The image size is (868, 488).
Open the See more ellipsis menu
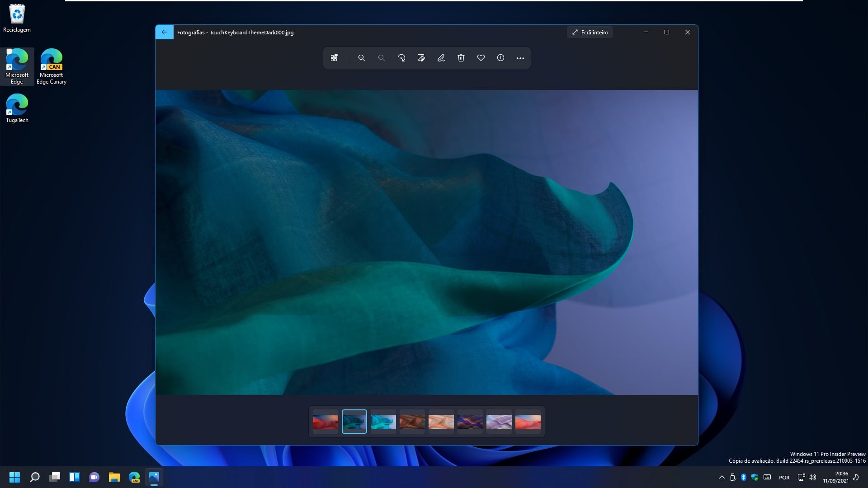pyautogui.click(x=520, y=58)
